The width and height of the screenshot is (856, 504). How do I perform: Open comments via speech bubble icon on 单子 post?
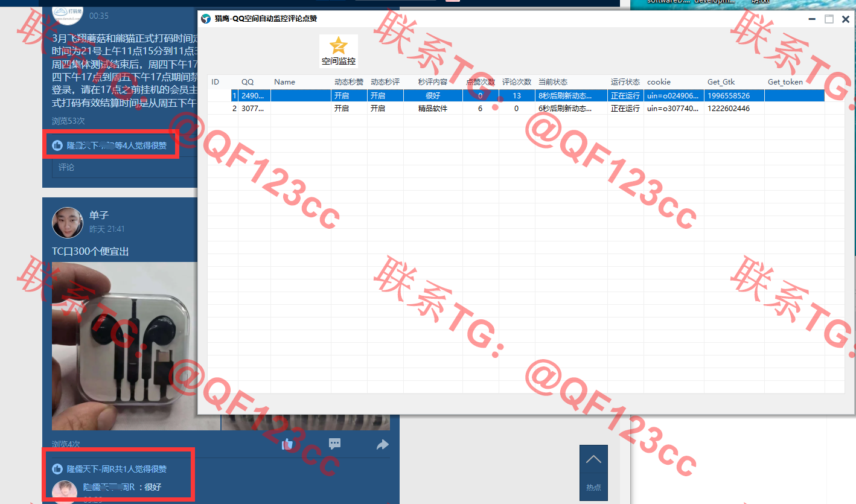tap(335, 444)
